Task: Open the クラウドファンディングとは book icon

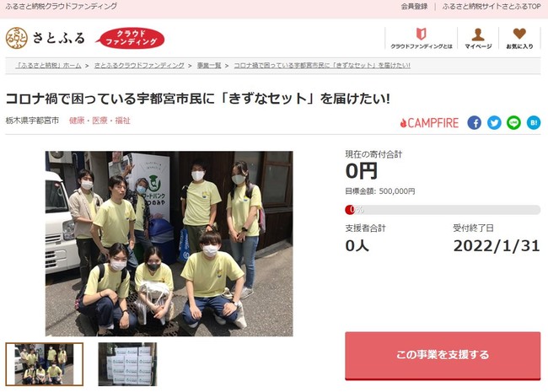Action: click(422, 34)
